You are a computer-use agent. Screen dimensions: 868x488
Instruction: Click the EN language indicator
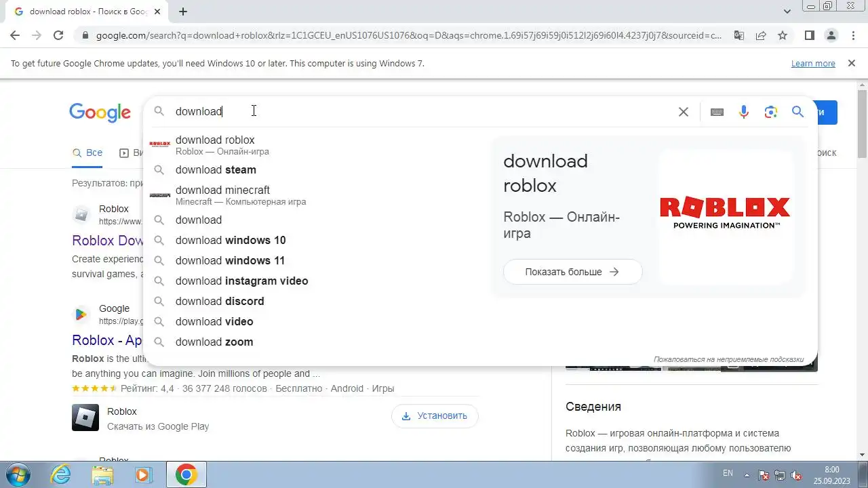point(728,474)
